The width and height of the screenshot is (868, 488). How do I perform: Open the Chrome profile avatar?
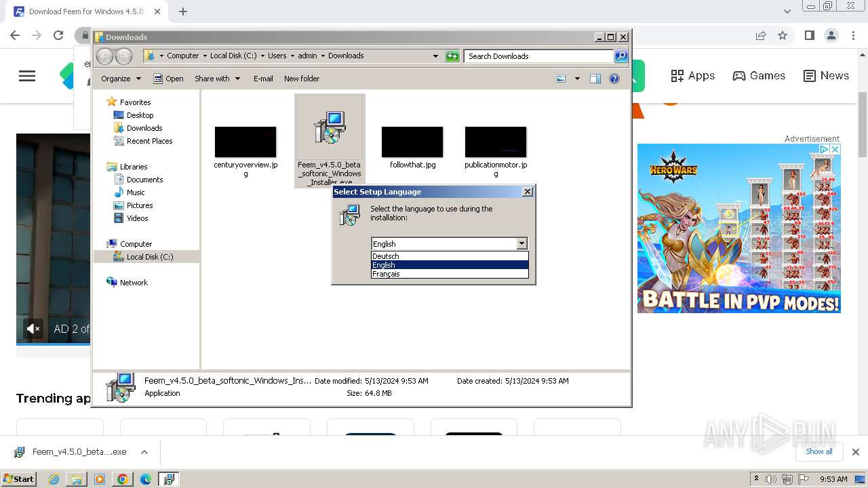click(831, 35)
